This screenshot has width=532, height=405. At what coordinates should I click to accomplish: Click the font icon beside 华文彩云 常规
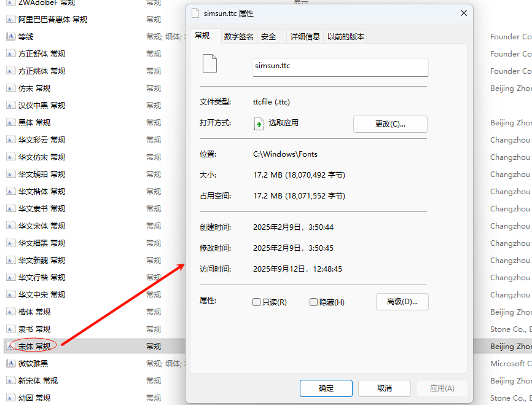[x=10, y=140]
